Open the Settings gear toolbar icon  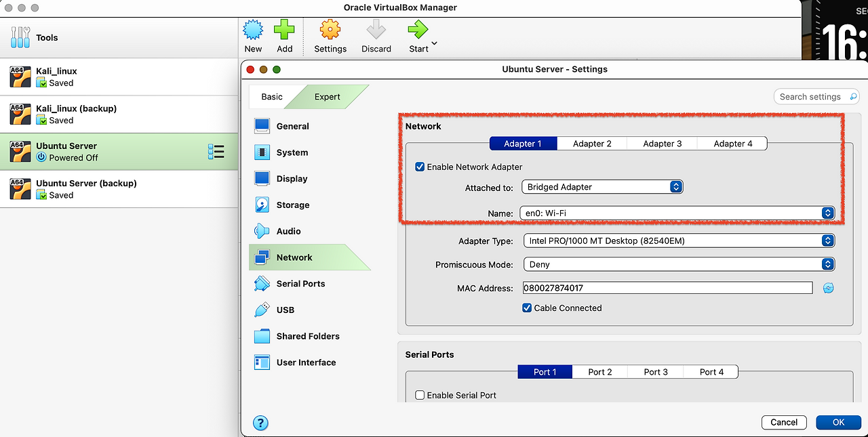(x=330, y=30)
